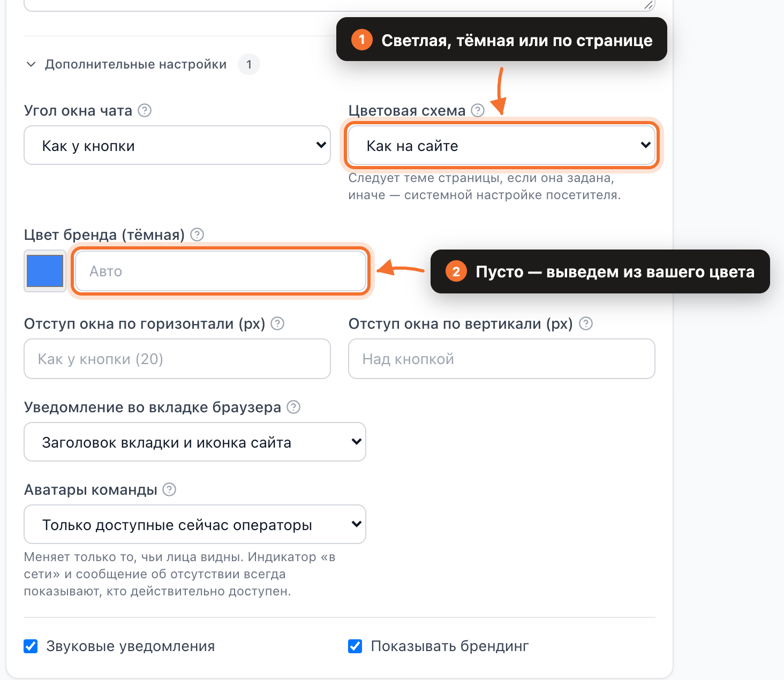Pick brand color via blue swatch
This screenshot has height=680, width=784.
click(x=45, y=271)
